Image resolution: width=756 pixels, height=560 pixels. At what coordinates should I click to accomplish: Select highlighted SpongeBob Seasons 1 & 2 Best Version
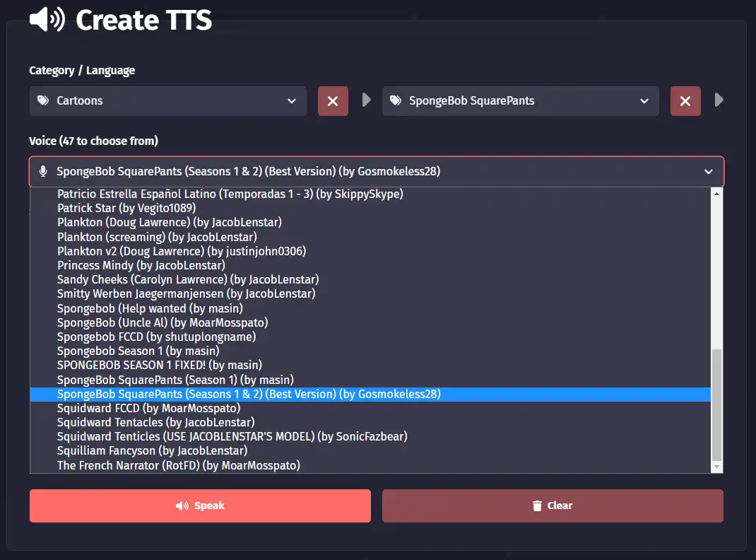pyautogui.click(x=370, y=394)
